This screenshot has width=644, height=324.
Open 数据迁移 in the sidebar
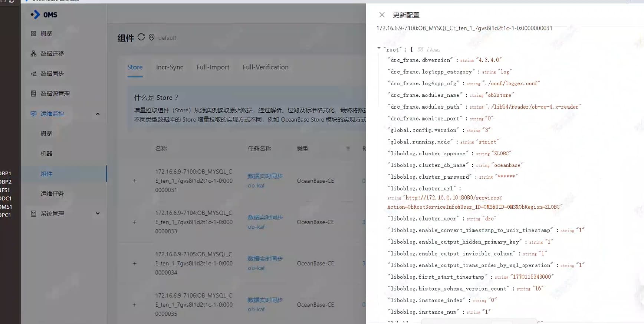(x=52, y=53)
